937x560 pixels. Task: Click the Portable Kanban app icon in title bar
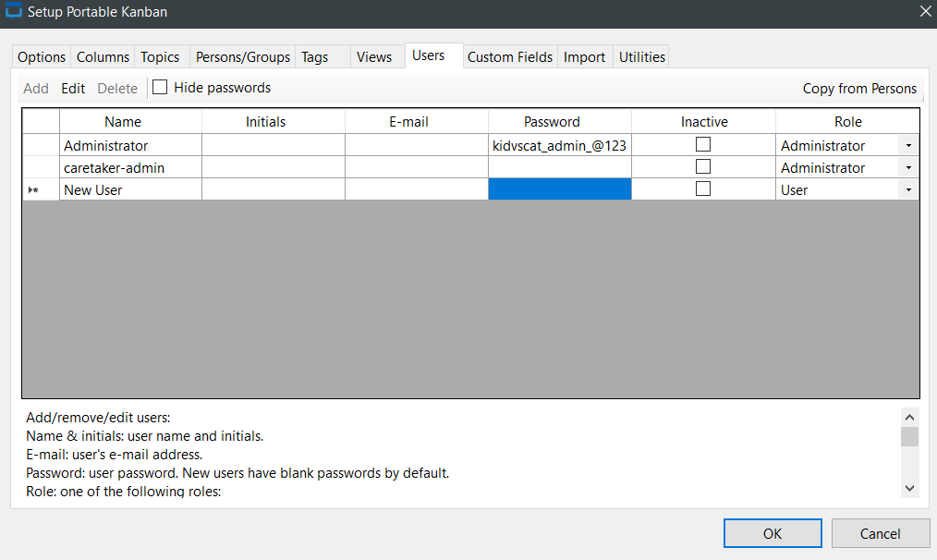coord(14,12)
